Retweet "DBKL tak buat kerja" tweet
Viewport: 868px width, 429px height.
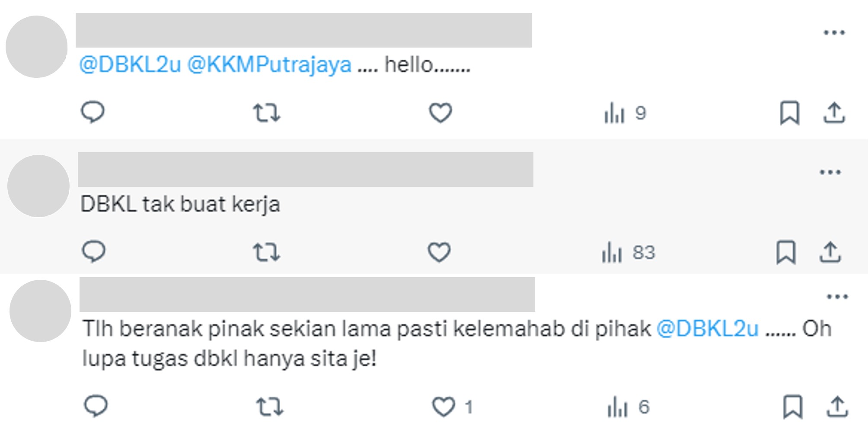click(266, 252)
